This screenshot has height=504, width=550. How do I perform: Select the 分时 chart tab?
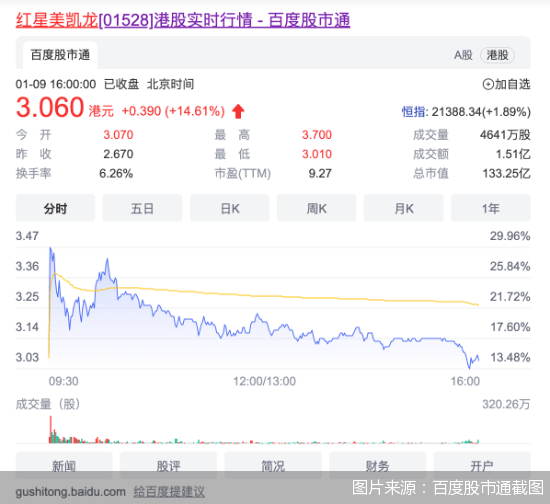pyautogui.click(x=55, y=208)
